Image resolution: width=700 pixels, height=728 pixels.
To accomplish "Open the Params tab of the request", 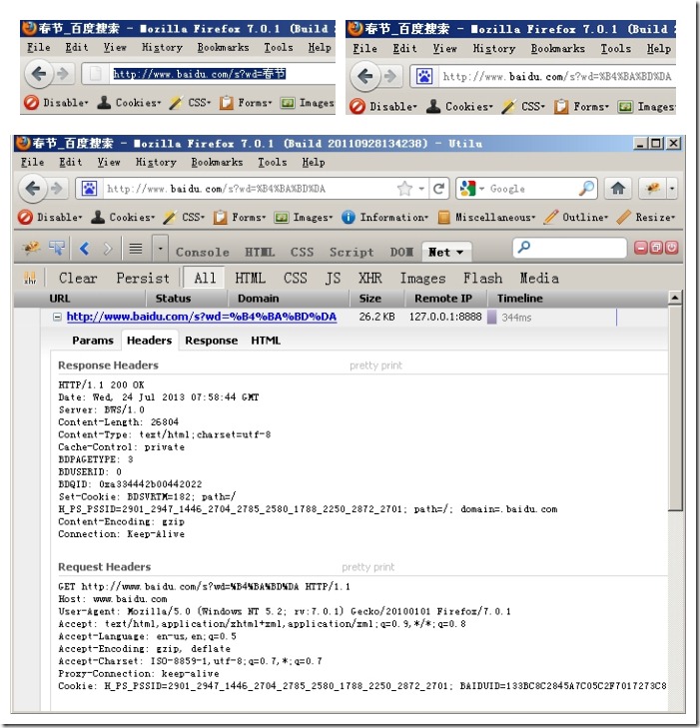I will coord(93,341).
